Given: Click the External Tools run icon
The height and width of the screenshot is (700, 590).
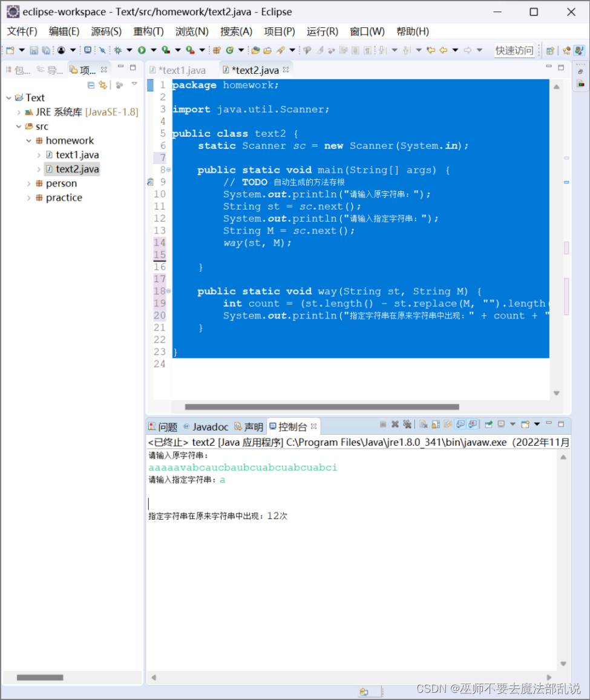Looking at the screenshot, I should pos(190,50).
